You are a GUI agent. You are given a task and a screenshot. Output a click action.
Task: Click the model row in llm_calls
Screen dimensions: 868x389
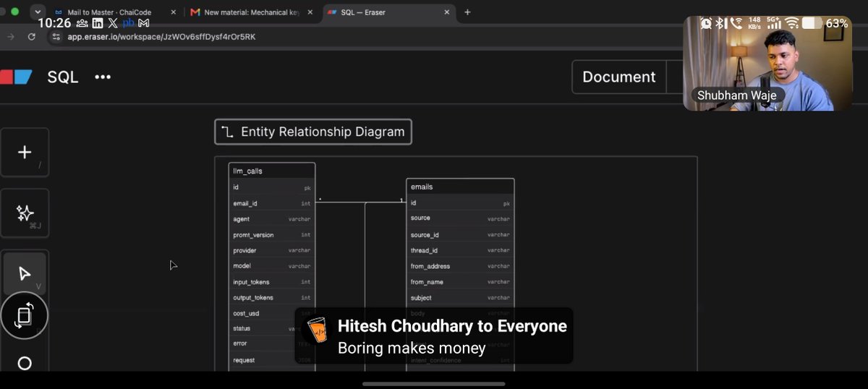click(x=272, y=266)
